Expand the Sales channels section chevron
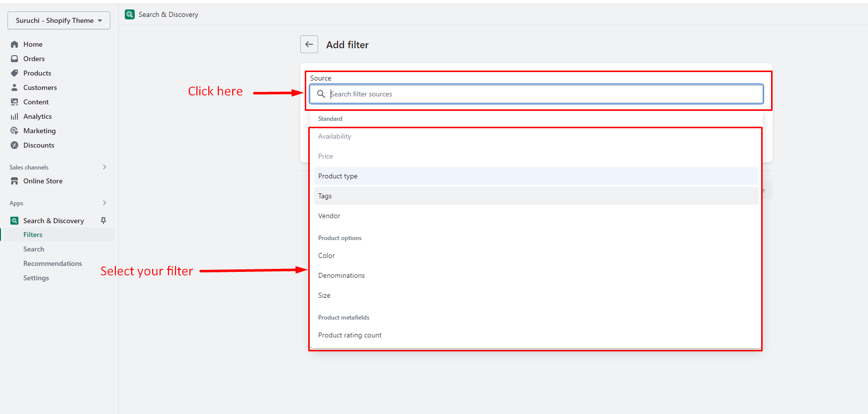Screen dimensions: 868x414 point(104,167)
